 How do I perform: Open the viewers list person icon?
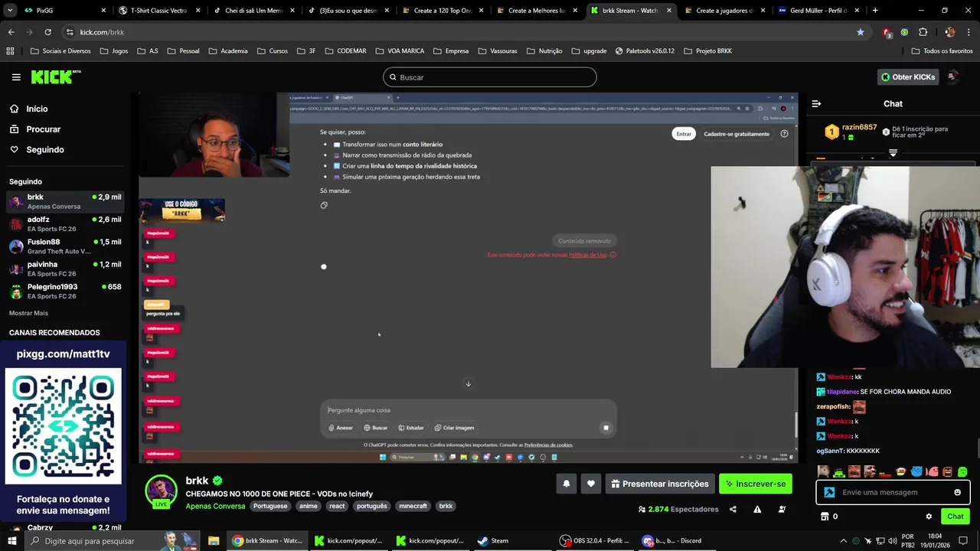point(782,509)
